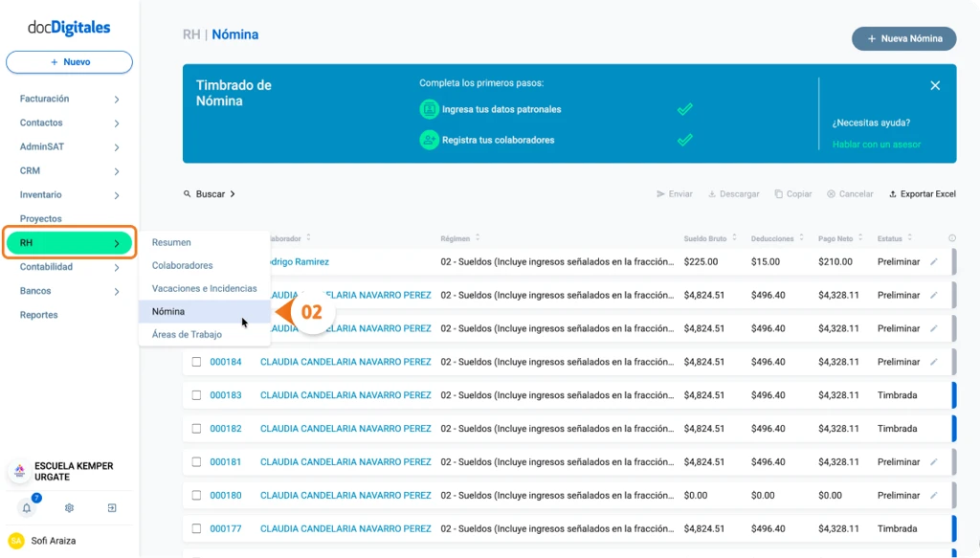Click the Descargar toolbar action
980x558 pixels.
tap(734, 193)
